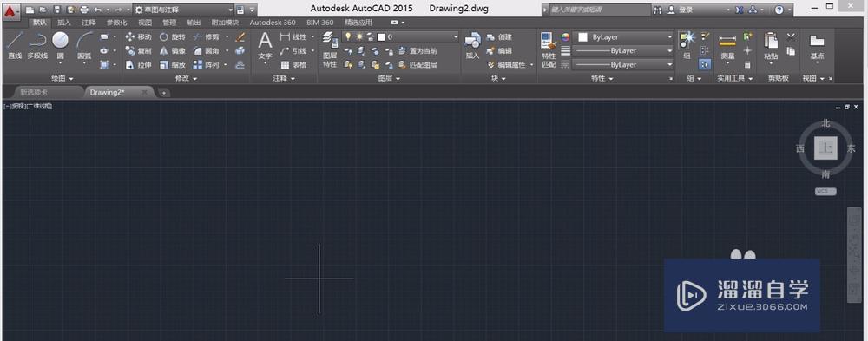Click the Make Current (置为当前) button
This screenshot has width=868, height=341.
418,50
